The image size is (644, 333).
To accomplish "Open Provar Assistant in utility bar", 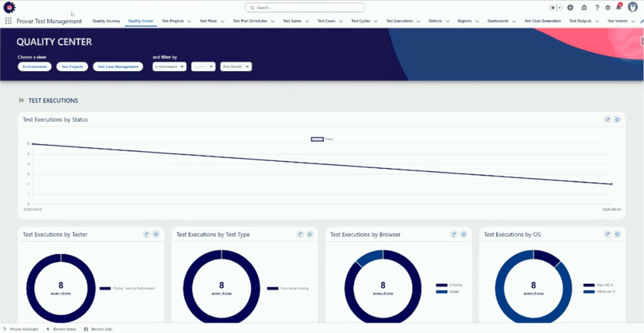I will [x=21, y=329].
